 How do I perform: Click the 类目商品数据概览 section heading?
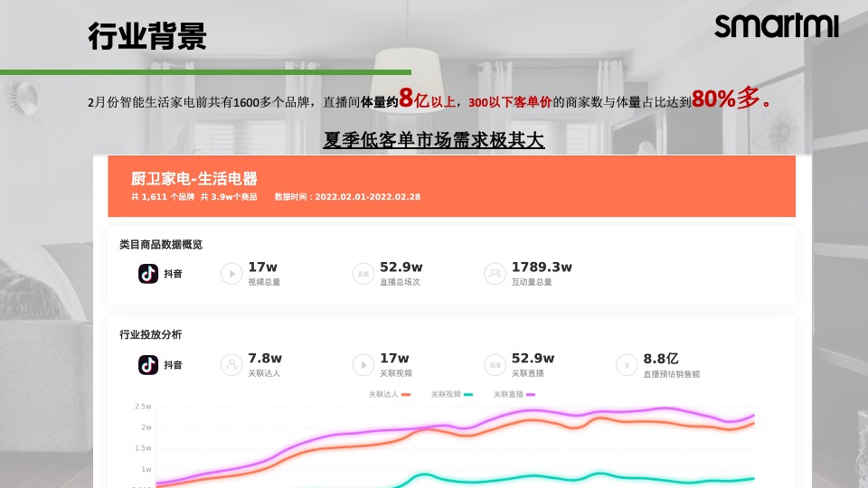click(161, 245)
